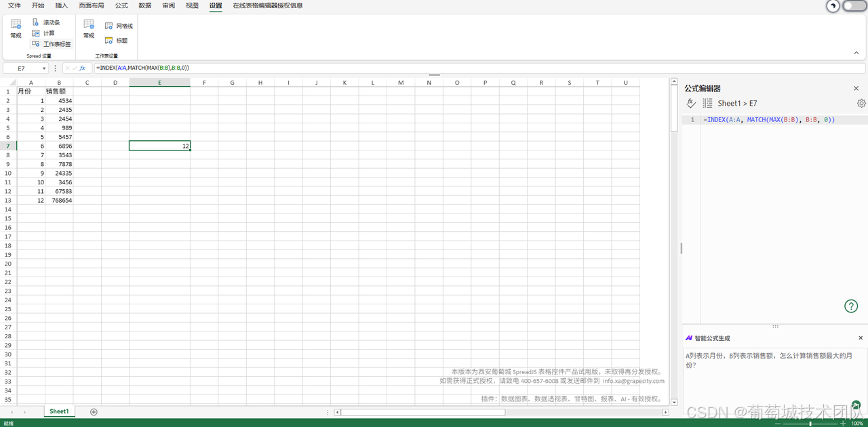This screenshot has height=427, width=868.
Task: Select cell with value 24335
Action: (59, 173)
